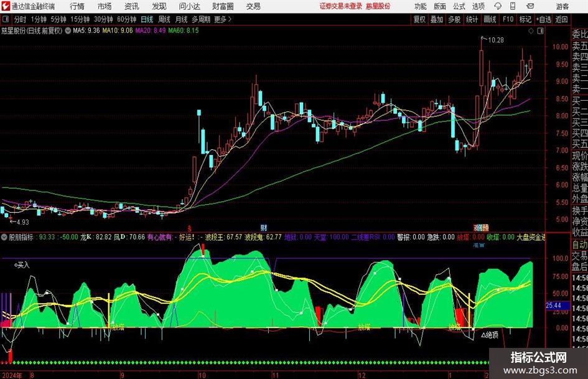Switch to the 1分钟 period tab

coord(39,19)
